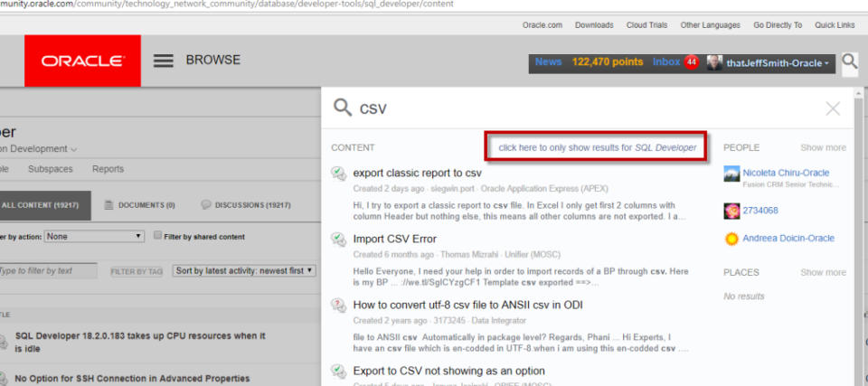This screenshot has width=868, height=386.
Task: Click the csv search input field
Action: click(587, 108)
